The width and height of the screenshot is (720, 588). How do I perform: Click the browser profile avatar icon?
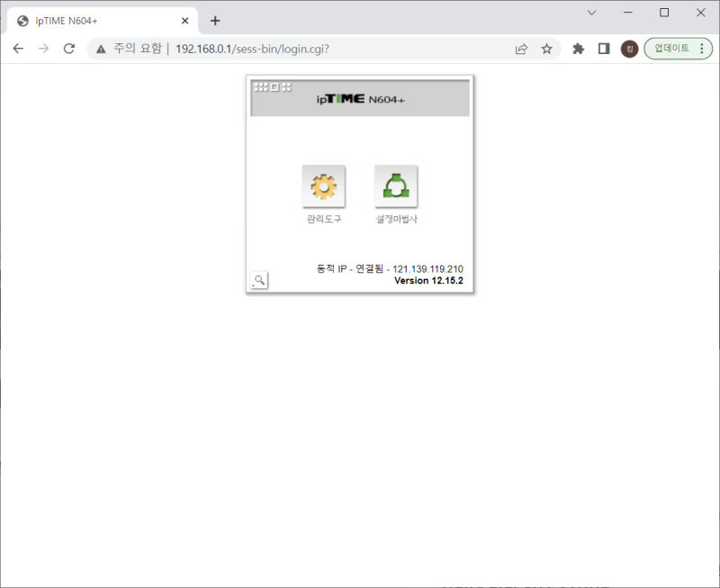click(629, 49)
